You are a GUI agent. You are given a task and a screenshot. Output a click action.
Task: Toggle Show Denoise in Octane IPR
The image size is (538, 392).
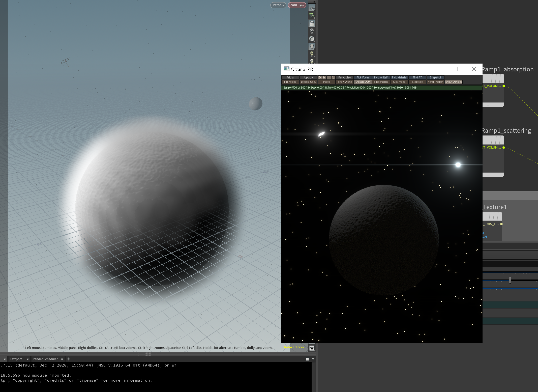[x=454, y=82]
